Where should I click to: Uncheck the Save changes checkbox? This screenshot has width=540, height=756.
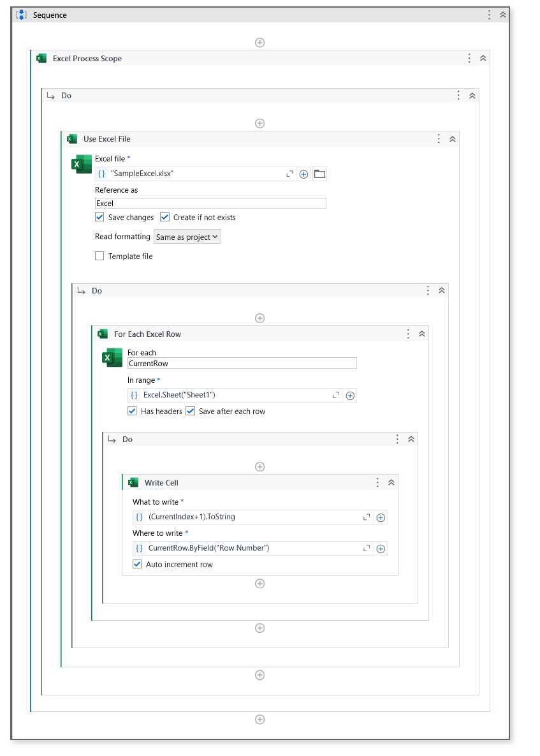pyautogui.click(x=99, y=217)
